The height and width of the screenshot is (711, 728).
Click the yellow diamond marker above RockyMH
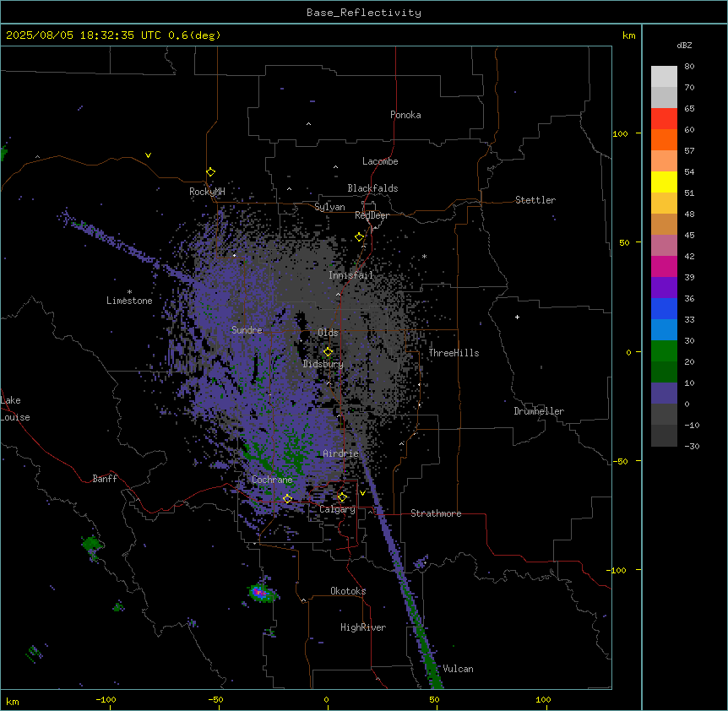(211, 172)
